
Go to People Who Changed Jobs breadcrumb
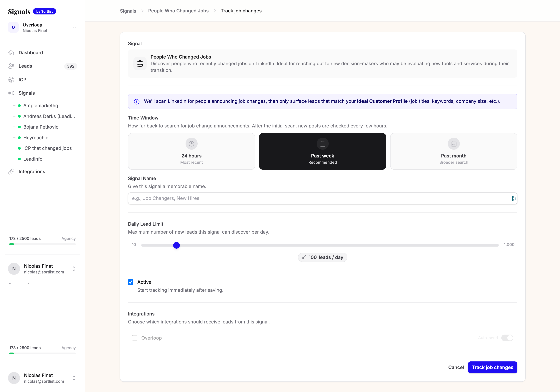tap(178, 11)
